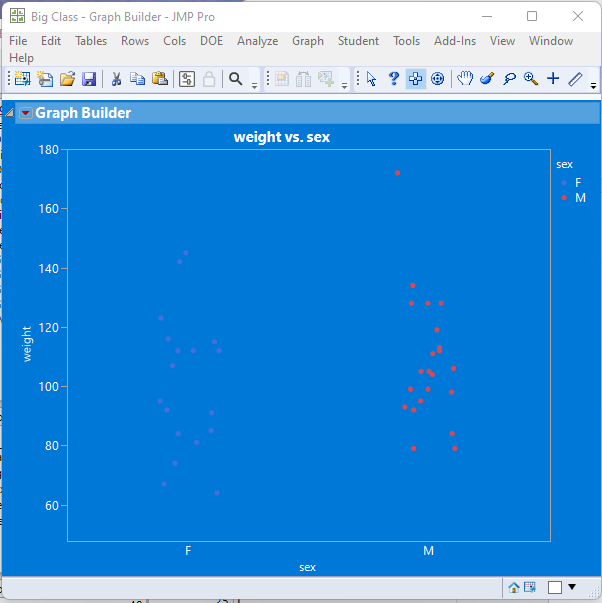The width and height of the screenshot is (602, 603).
Task: Select the Annotate plus tool
Action: click(x=553, y=79)
